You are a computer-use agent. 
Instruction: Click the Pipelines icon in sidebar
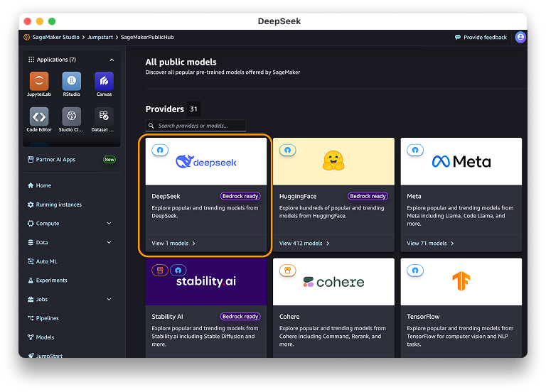[31, 318]
